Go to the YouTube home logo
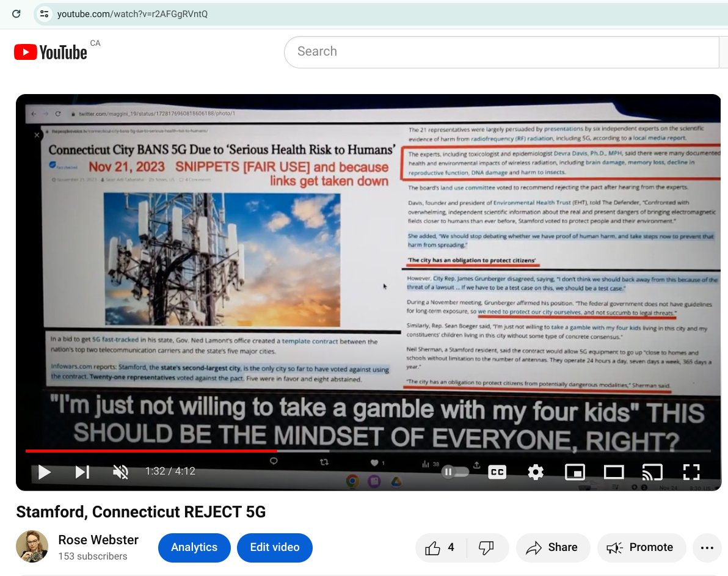728x576 pixels. click(51, 52)
